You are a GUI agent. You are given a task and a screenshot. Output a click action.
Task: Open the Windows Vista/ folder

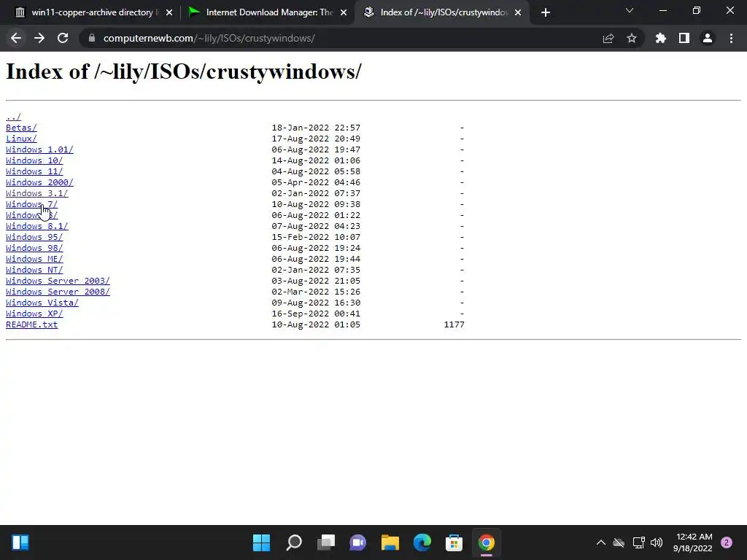pyautogui.click(x=42, y=303)
